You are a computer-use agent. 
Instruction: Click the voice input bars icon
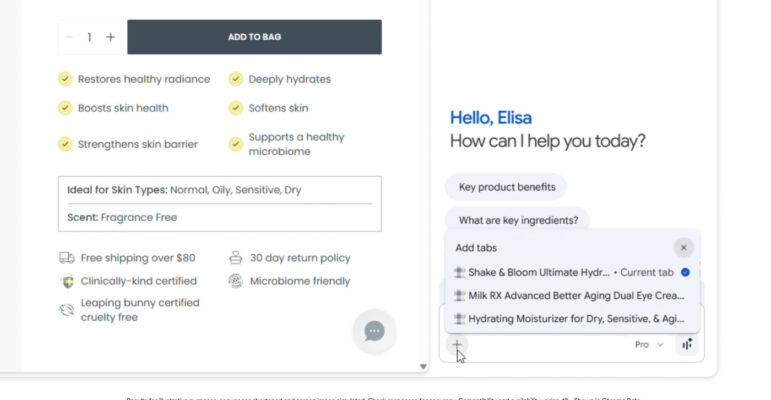tap(687, 344)
